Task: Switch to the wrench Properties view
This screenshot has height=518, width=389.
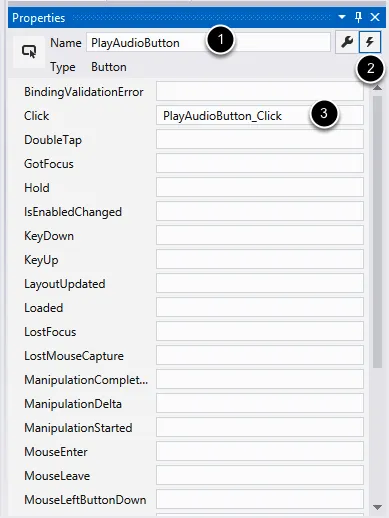Action: [347, 42]
